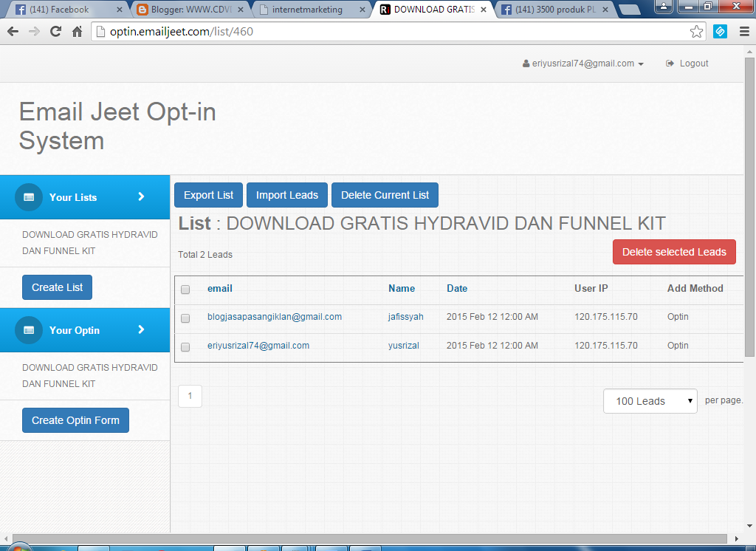Click the vertical scrollbar thumb
This screenshot has height=551, width=756.
[x=750, y=207]
